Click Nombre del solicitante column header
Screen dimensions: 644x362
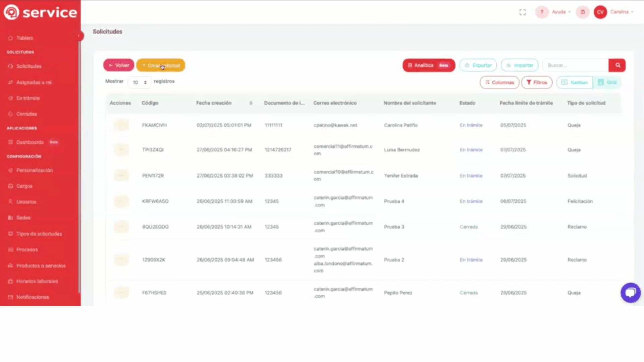(410, 103)
